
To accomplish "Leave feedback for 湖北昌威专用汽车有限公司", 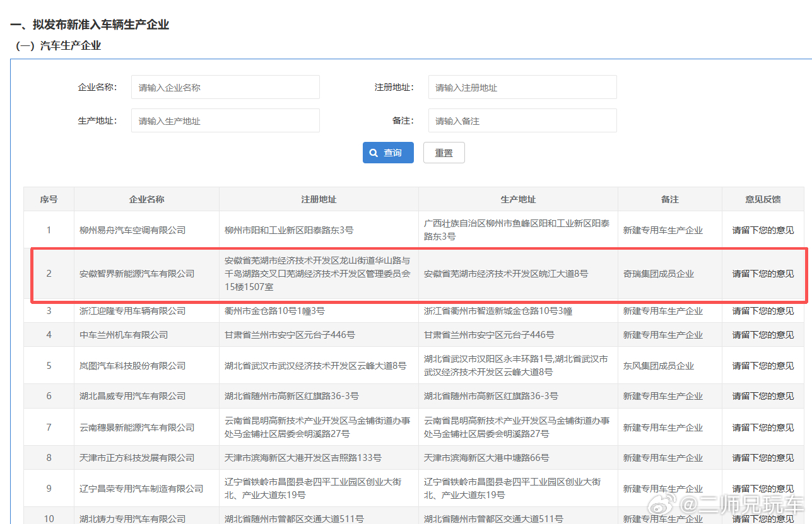I will point(763,396).
